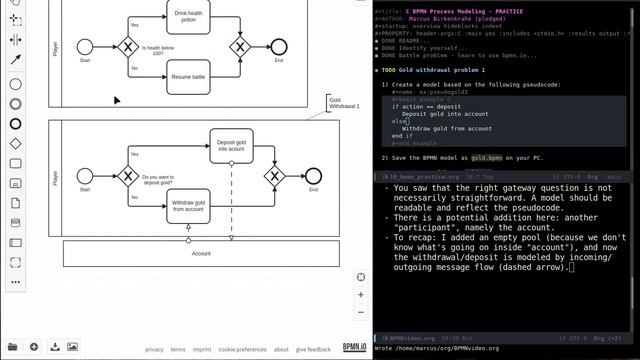Select the End event in the battle diagram
Viewport: 640px width, 360px height.
tap(279, 47)
